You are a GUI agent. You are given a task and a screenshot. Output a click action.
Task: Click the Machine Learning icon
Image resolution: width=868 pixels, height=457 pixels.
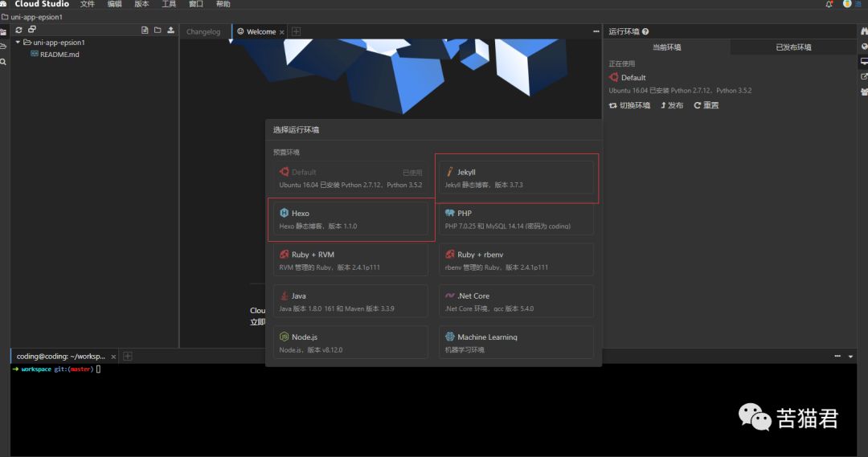point(449,337)
